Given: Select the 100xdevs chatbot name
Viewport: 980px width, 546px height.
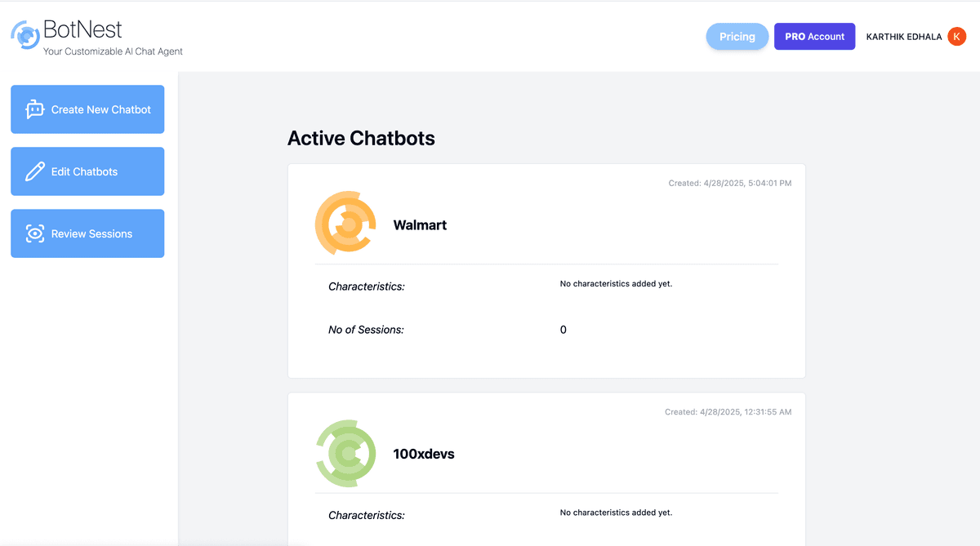Looking at the screenshot, I should pos(424,454).
